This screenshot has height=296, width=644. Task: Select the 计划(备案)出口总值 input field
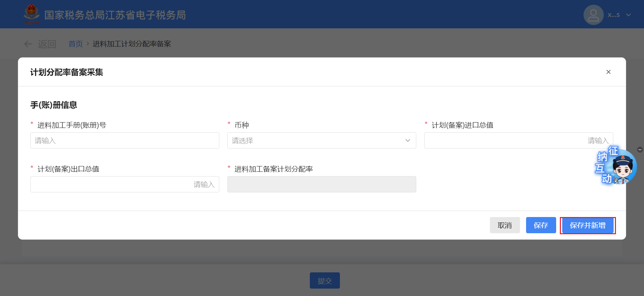[x=125, y=184]
